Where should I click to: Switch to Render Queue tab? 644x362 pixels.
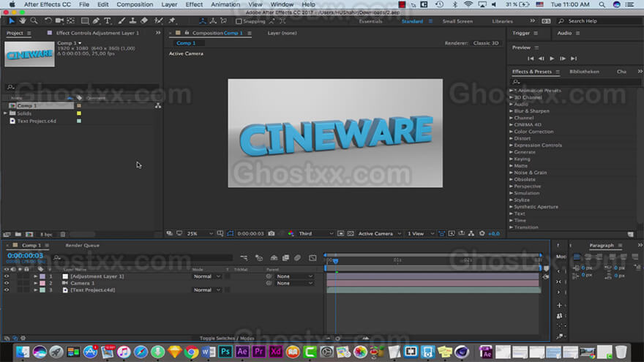[82, 245]
